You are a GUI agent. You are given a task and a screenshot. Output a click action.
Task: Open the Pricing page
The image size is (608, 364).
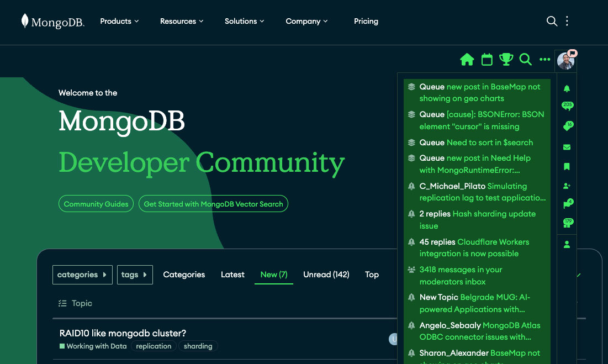366,22
